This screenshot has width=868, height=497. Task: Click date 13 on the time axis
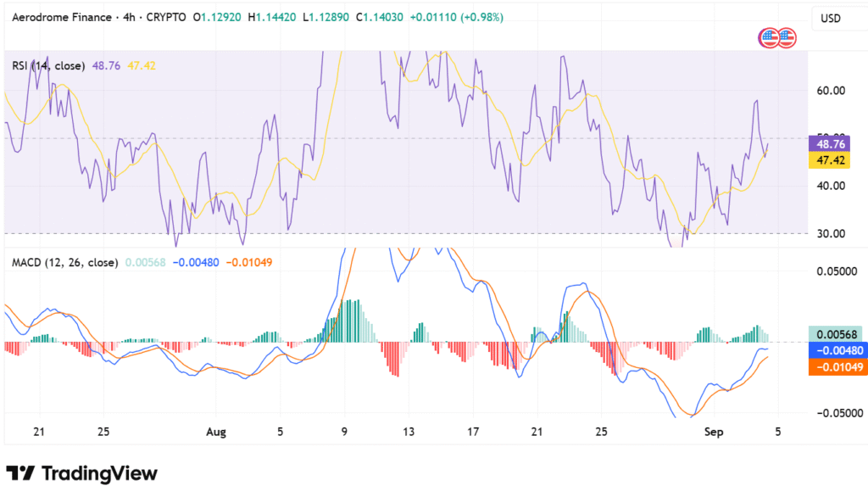(409, 432)
